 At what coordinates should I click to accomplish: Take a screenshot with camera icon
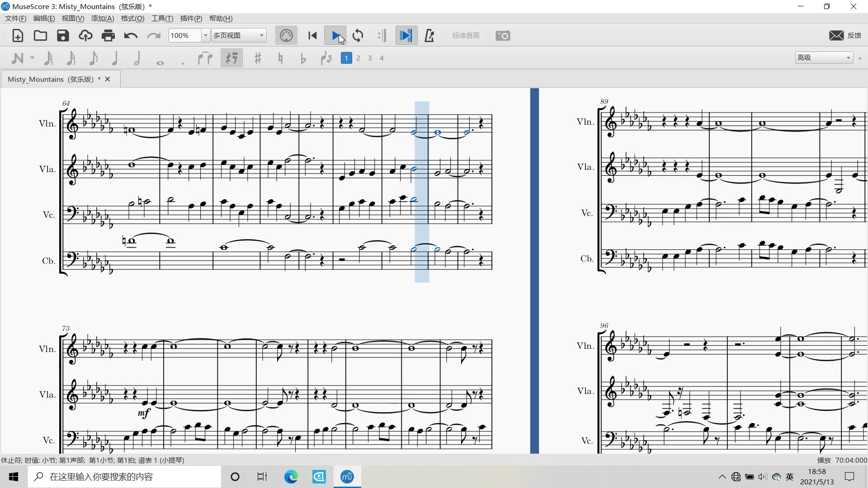click(x=503, y=36)
